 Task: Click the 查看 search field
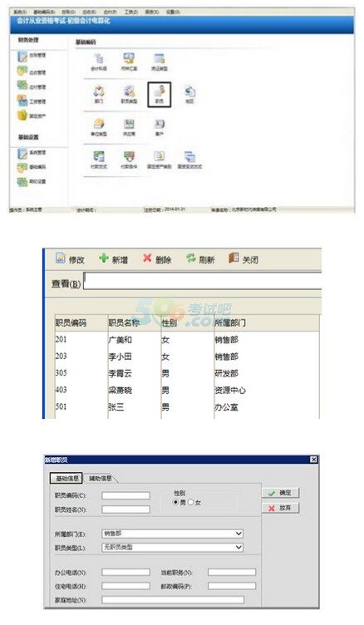(x=203, y=281)
